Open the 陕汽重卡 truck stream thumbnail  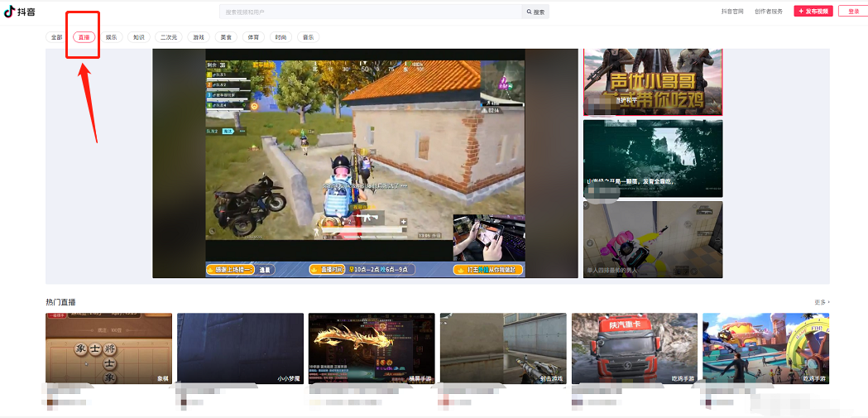pos(635,348)
